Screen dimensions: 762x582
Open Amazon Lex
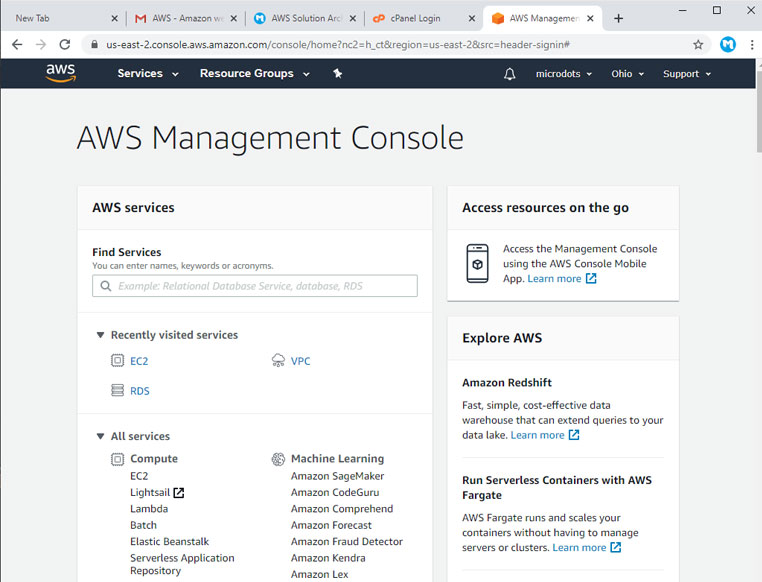point(319,574)
